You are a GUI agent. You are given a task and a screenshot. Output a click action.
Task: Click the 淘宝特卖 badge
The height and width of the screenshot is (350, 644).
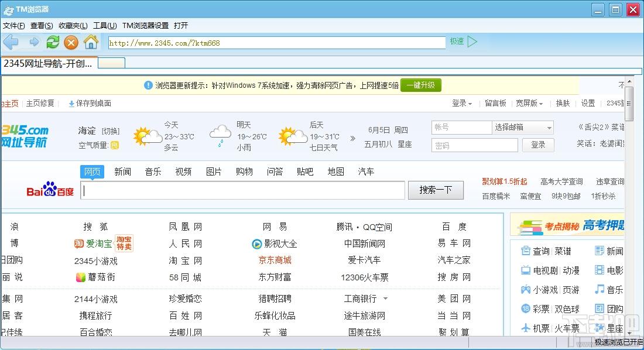[124, 243]
